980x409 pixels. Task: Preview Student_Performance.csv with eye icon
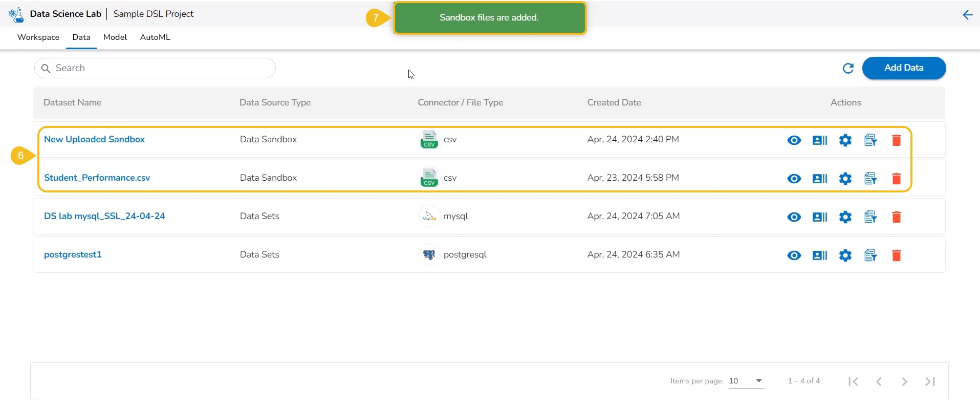(x=794, y=179)
